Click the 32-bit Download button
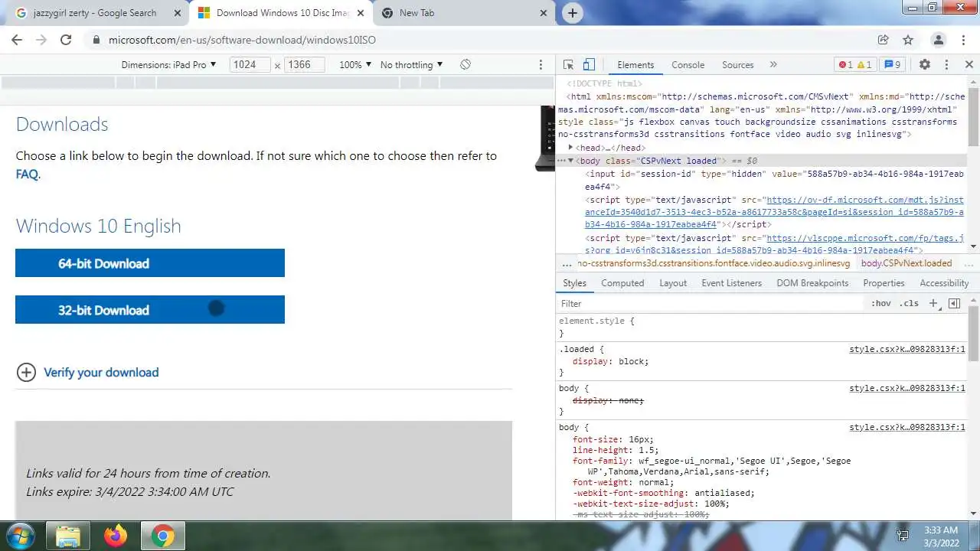 (x=150, y=310)
